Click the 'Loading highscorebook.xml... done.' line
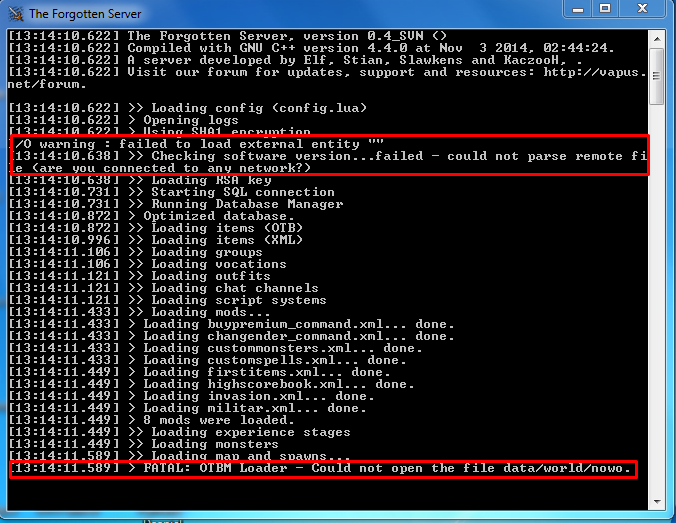676x523 pixels. coord(212,384)
